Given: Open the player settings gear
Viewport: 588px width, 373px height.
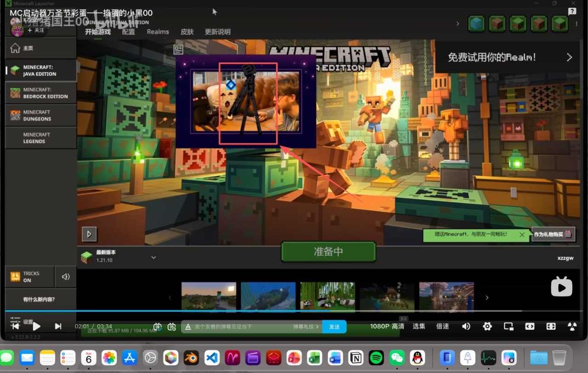Looking at the screenshot, I should coord(487,326).
